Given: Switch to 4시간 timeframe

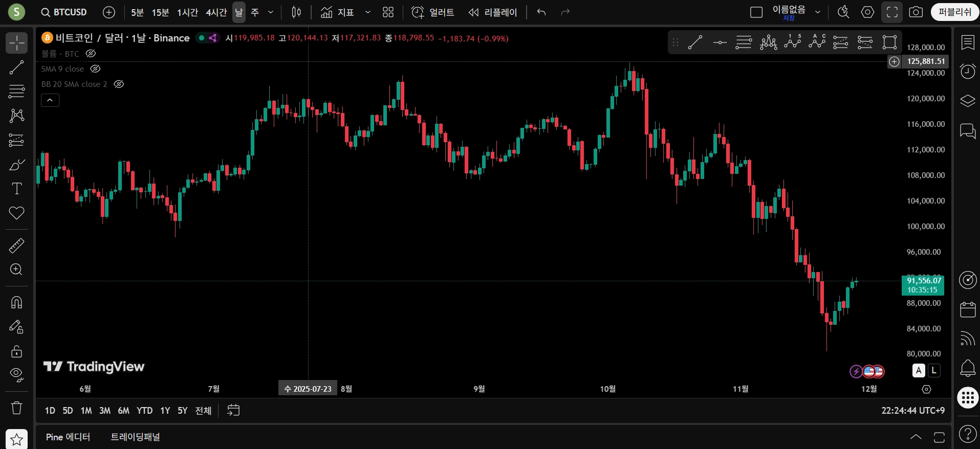Looking at the screenshot, I should pyautogui.click(x=216, y=12).
